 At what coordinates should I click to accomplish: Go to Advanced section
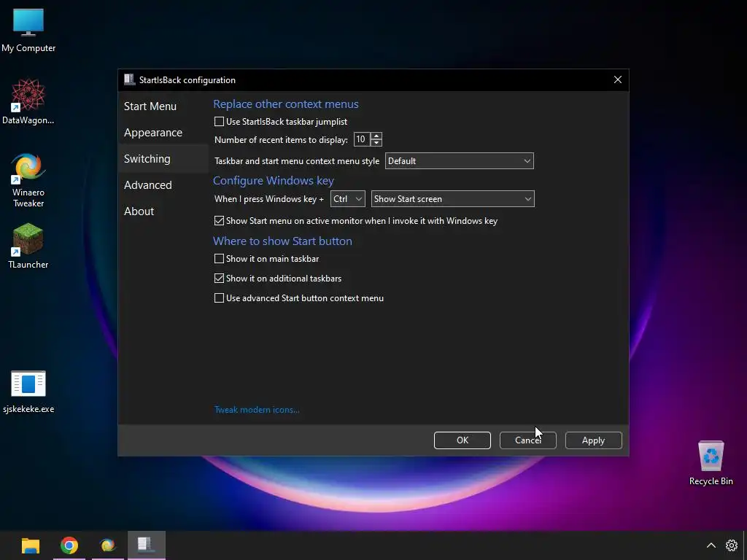click(147, 184)
